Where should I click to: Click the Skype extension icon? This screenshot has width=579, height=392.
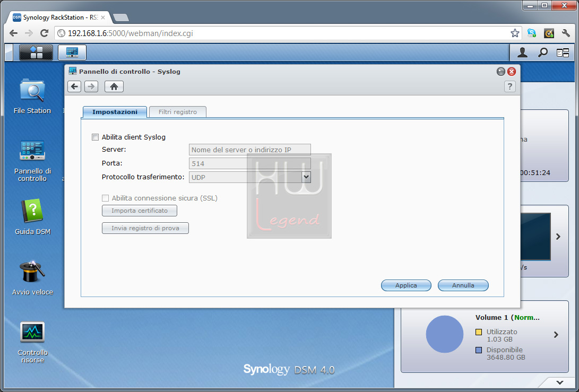(x=532, y=33)
